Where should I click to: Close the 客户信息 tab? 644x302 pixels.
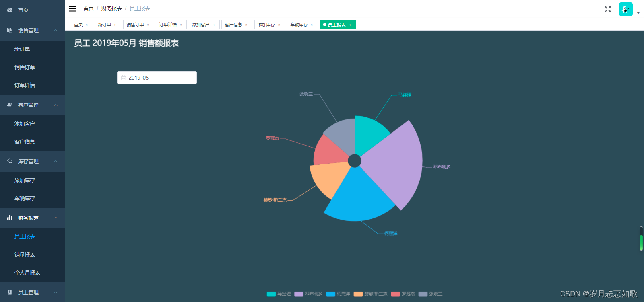point(246,25)
